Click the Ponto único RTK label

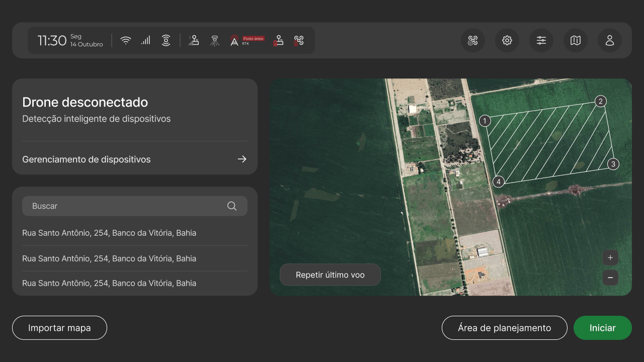(253, 40)
